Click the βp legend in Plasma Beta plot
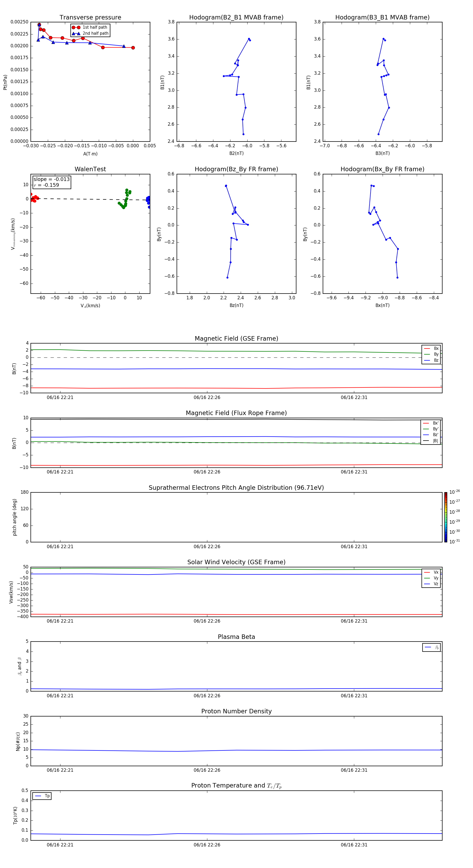This screenshot has height=868, width=473. (x=431, y=647)
